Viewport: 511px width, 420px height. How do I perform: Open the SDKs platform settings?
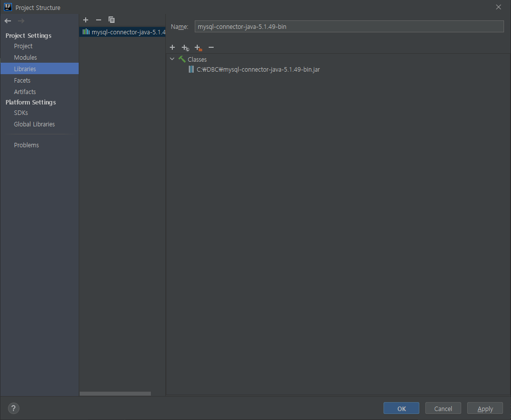click(21, 113)
